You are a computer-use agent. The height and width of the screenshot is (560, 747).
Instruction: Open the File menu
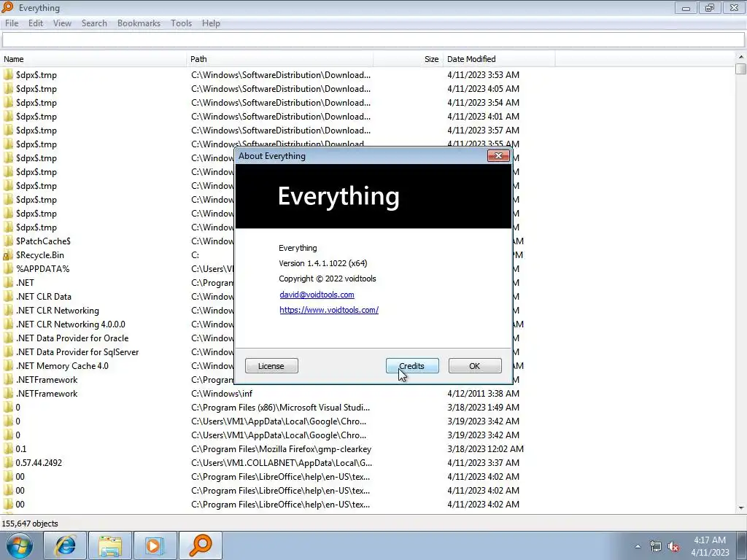12,23
